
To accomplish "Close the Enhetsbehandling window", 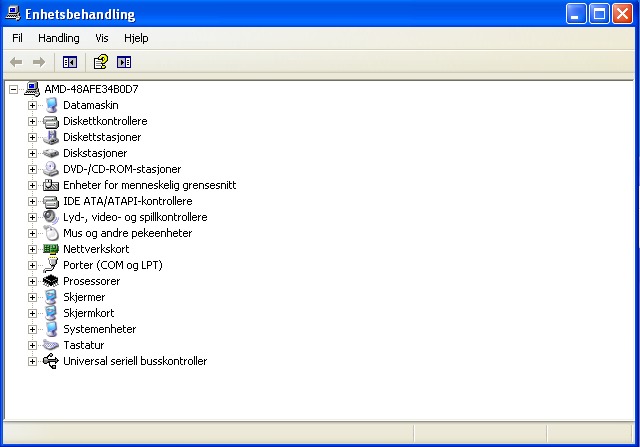I will pos(622,13).
